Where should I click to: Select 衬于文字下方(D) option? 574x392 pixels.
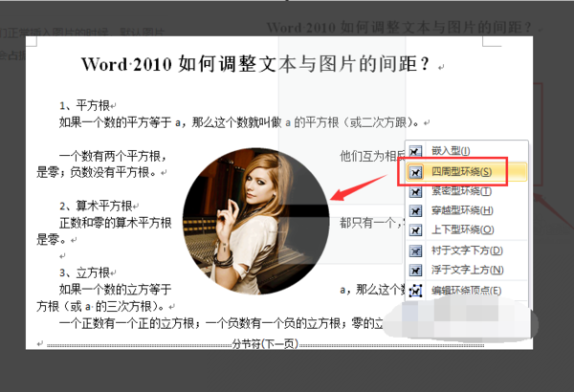point(467,250)
